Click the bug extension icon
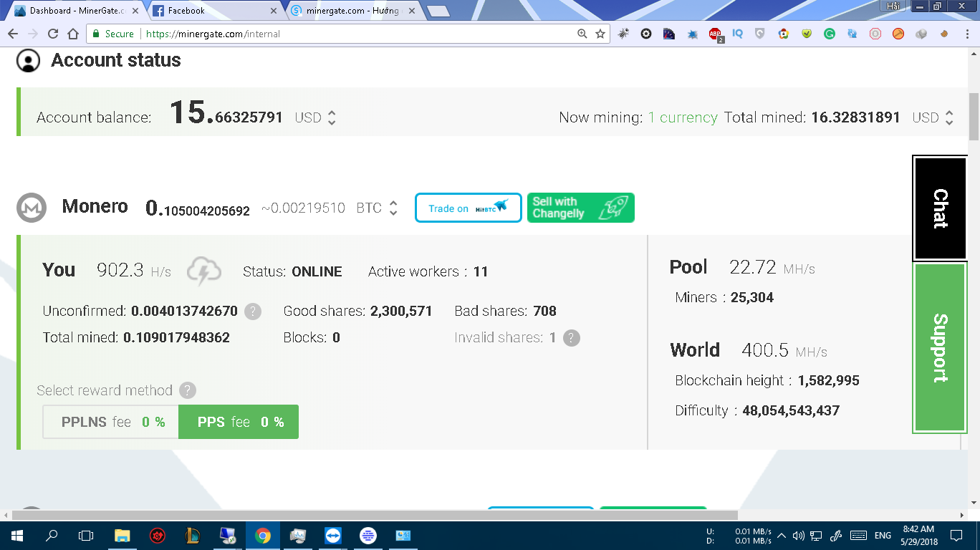Image resolution: width=980 pixels, height=550 pixels. (x=623, y=34)
